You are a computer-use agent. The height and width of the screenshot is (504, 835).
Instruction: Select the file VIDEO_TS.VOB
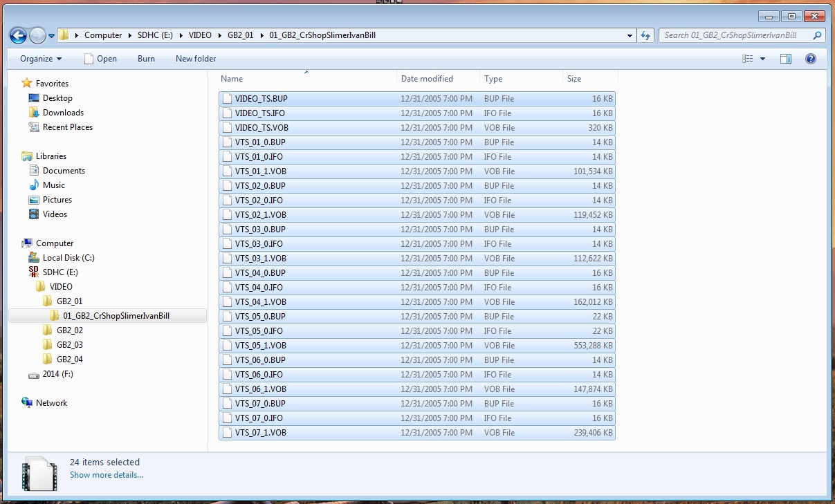[x=416, y=128]
